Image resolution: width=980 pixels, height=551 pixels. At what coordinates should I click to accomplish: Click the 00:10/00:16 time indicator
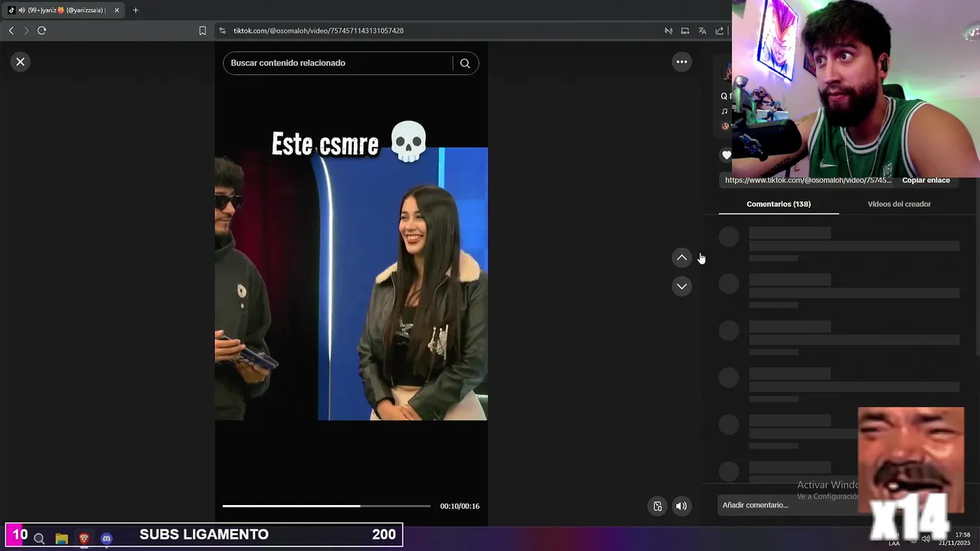pos(459,506)
